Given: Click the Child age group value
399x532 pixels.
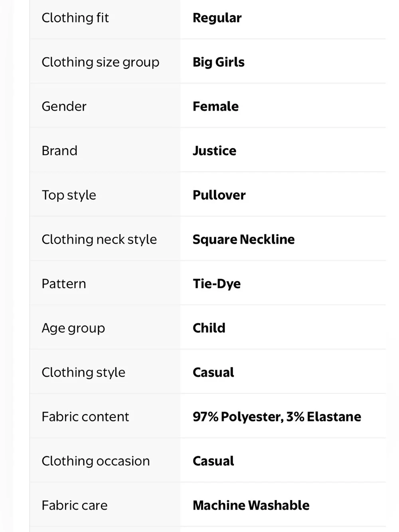Looking at the screenshot, I should 209,328.
